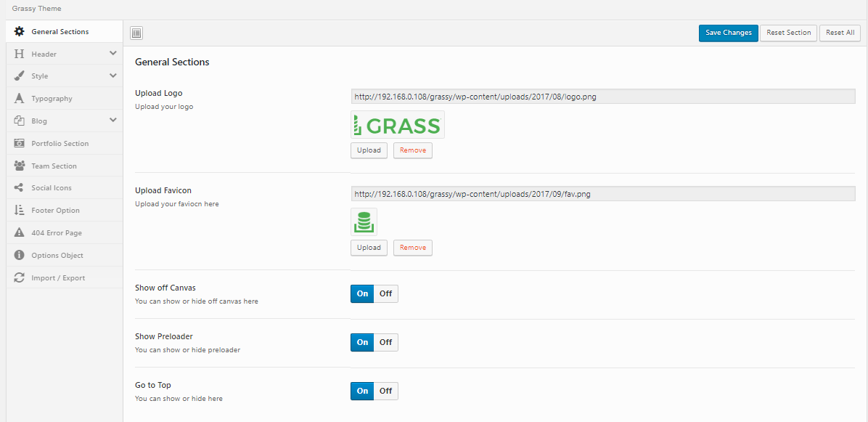The width and height of the screenshot is (868, 422).
Task: Select Social Icons in sidebar
Action: 64,187
